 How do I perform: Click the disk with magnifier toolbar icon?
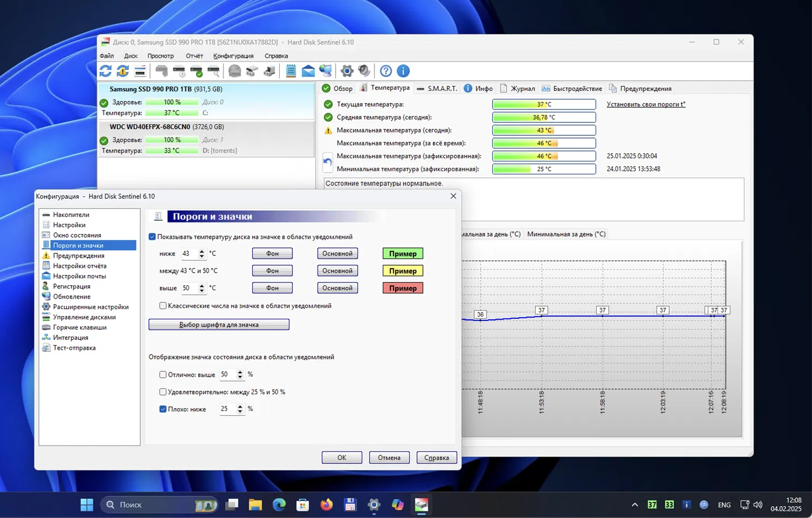pyautogui.click(x=214, y=71)
